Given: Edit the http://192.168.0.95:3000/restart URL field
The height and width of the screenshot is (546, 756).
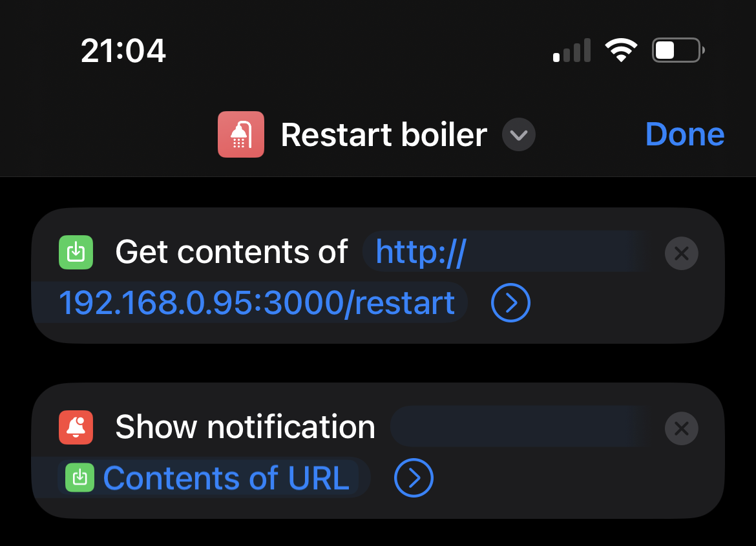Looking at the screenshot, I should pos(257,302).
